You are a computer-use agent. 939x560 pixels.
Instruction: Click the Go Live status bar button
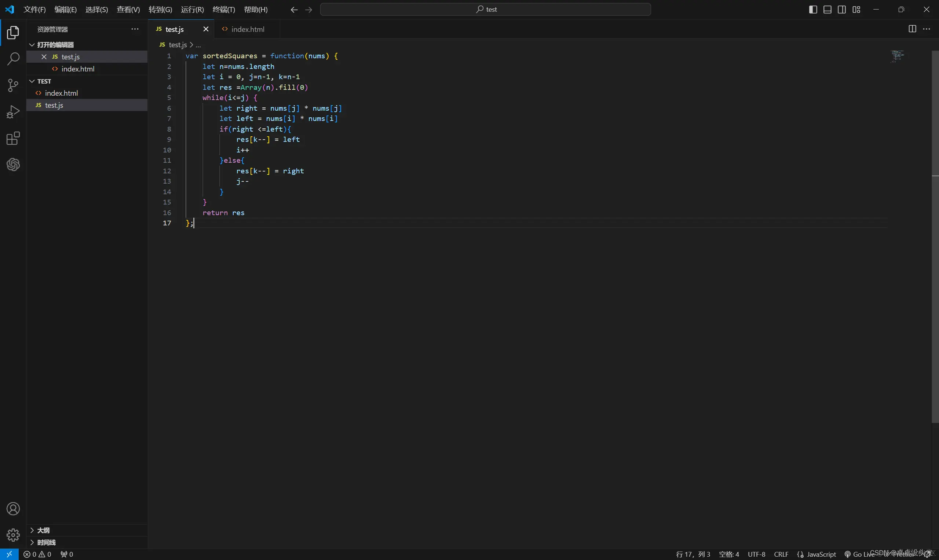860,554
